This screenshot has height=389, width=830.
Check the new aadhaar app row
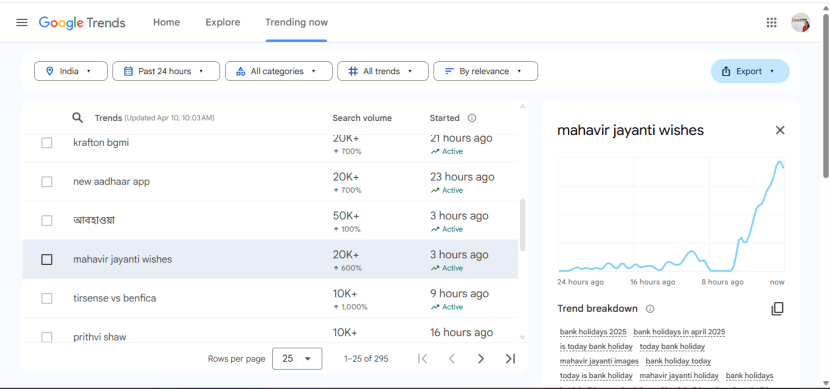click(47, 182)
